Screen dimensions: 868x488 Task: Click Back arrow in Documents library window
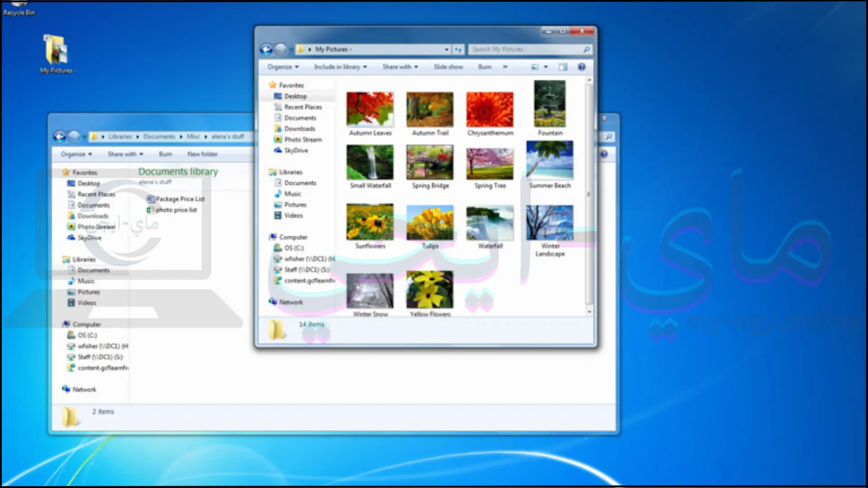[60, 136]
